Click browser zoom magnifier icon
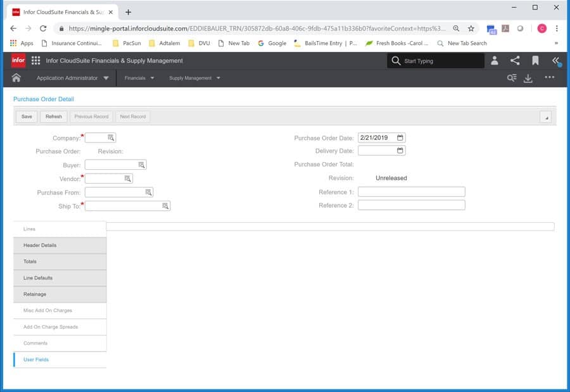This screenshot has width=570, height=392. point(456,28)
